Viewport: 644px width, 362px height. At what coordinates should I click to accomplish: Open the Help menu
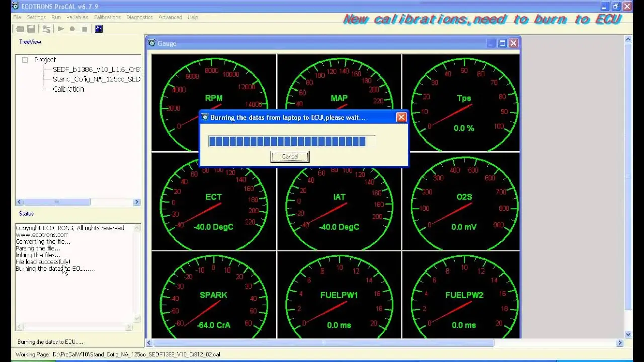(193, 17)
